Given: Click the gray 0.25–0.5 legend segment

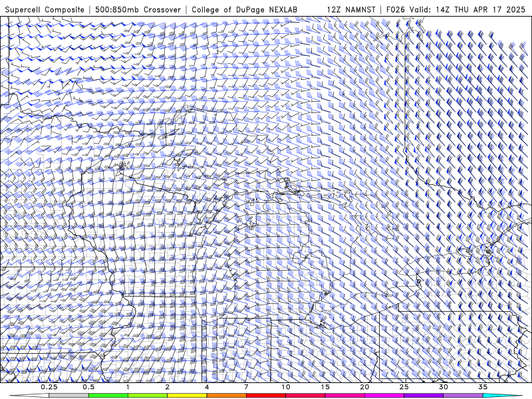Looking at the screenshot, I should pyautogui.click(x=68, y=396).
